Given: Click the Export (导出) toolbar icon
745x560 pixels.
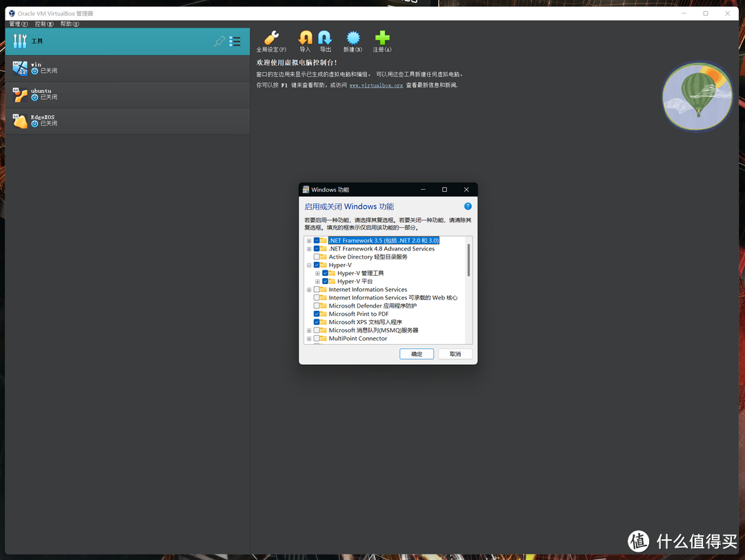Looking at the screenshot, I should click(325, 37).
